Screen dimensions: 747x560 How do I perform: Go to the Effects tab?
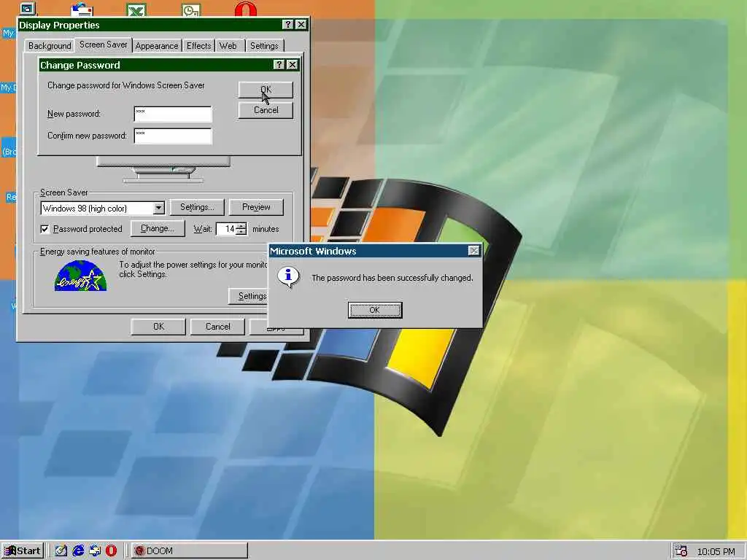198,46
